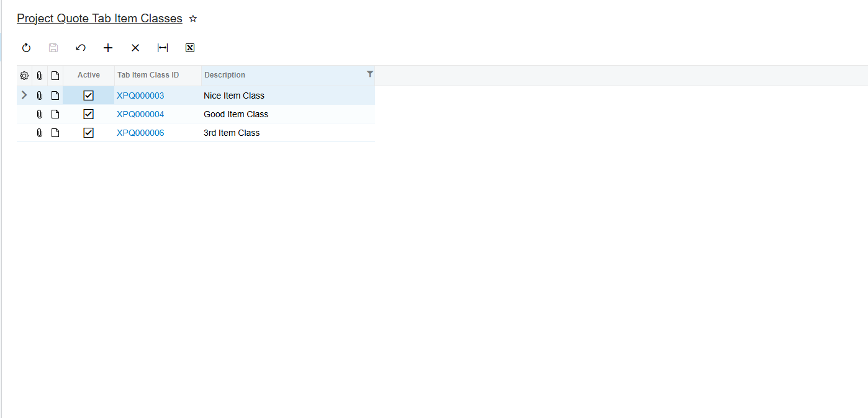
Task: Open attachments for Good Item Class row
Action: click(40, 114)
